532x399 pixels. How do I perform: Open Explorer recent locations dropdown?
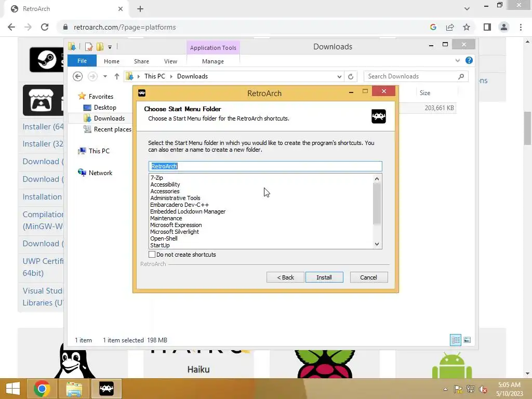(105, 76)
